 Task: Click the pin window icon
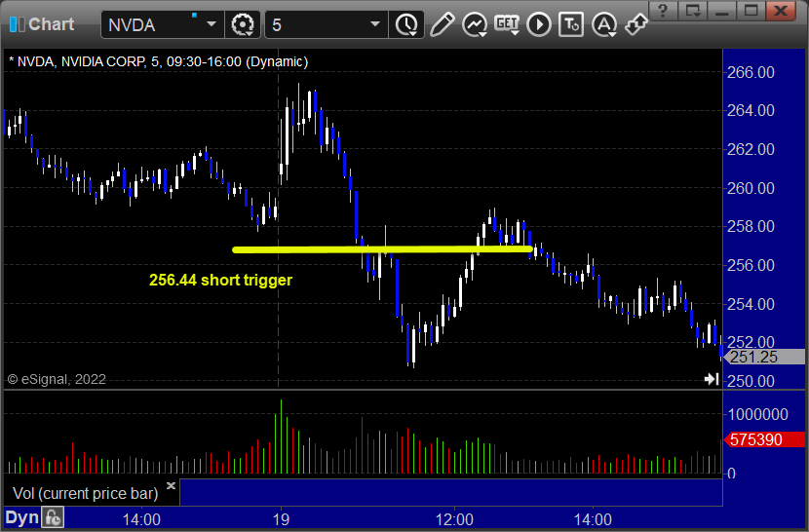pos(636,24)
